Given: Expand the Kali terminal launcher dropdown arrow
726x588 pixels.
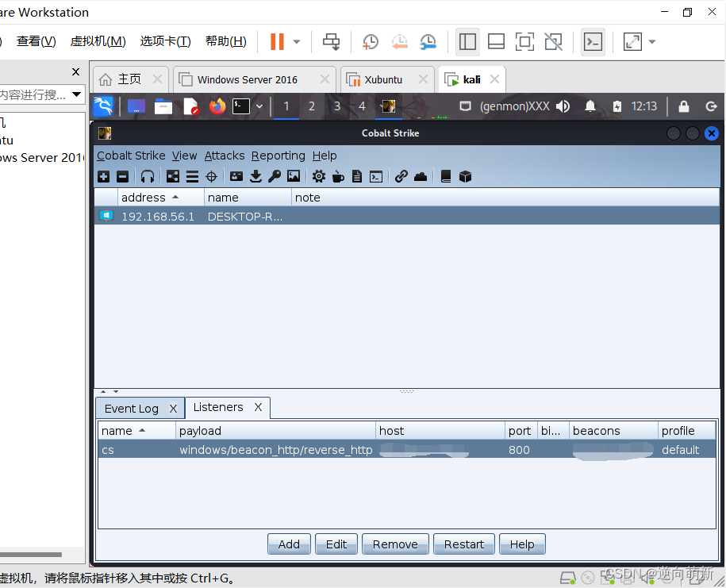Looking at the screenshot, I should coord(259,106).
